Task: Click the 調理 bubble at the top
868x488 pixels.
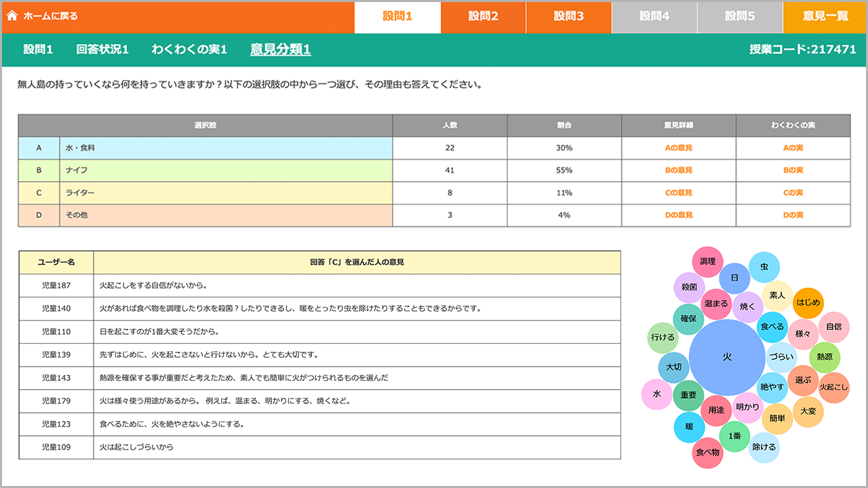Action: (x=707, y=262)
